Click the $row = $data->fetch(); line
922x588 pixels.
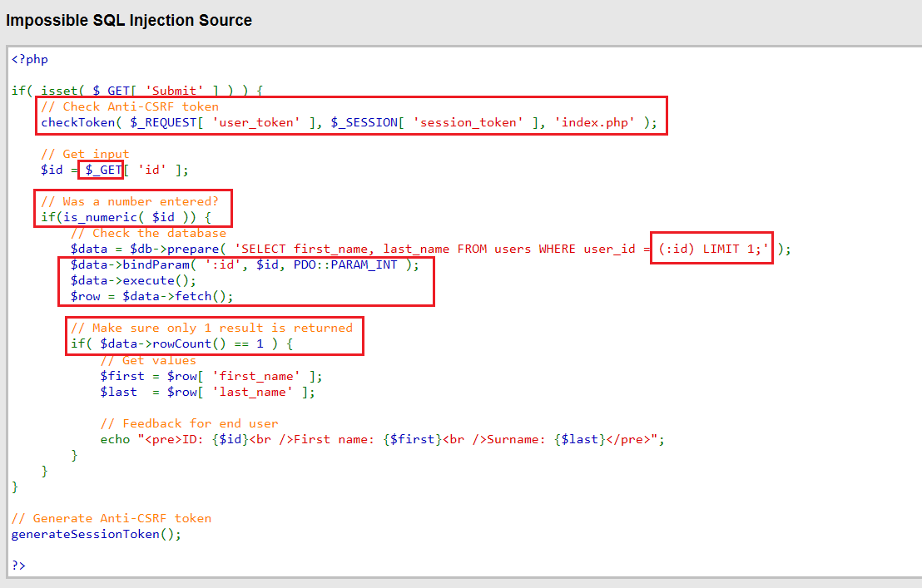pyautogui.click(x=151, y=297)
